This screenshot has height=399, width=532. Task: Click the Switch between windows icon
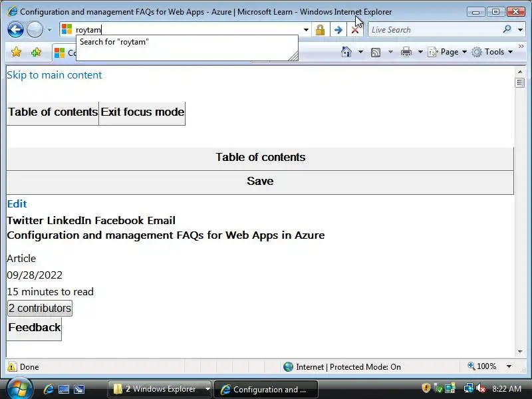(x=79, y=389)
